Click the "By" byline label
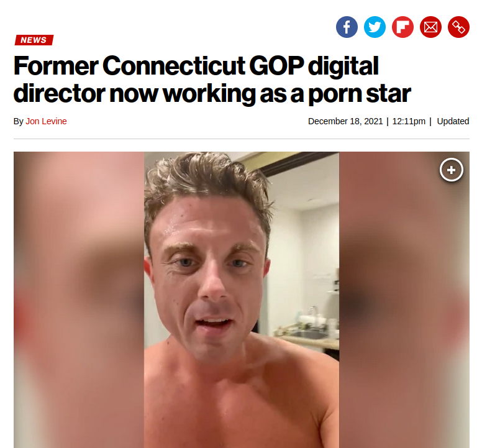482x448 pixels. pyautogui.click(x=19, y=121)
